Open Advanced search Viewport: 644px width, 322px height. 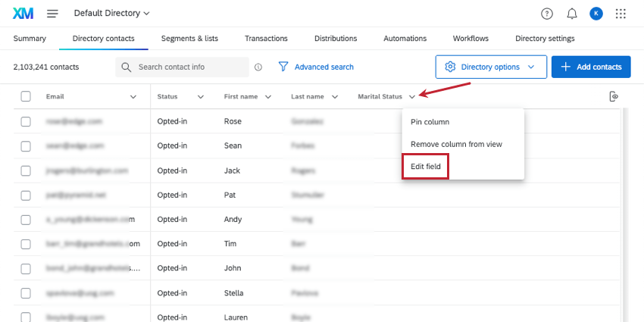click(x=324, y=67)
